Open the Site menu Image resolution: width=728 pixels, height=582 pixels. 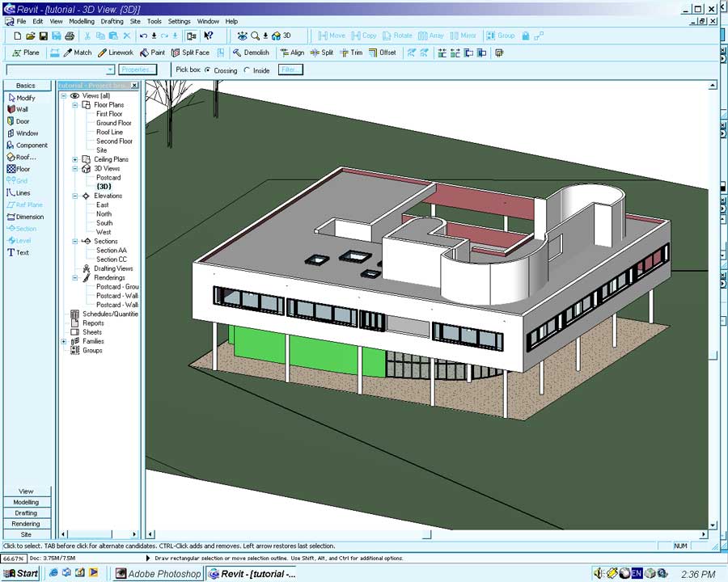[135, 21]
